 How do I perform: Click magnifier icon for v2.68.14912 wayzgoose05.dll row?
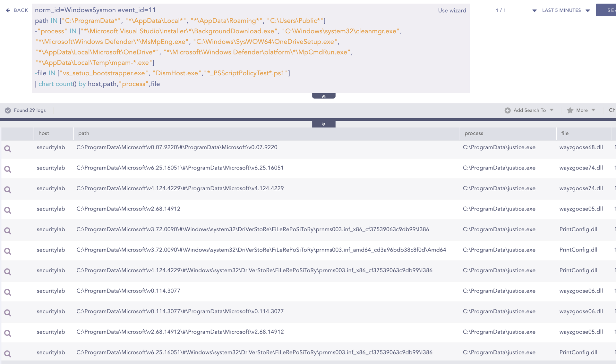point(8,210)
